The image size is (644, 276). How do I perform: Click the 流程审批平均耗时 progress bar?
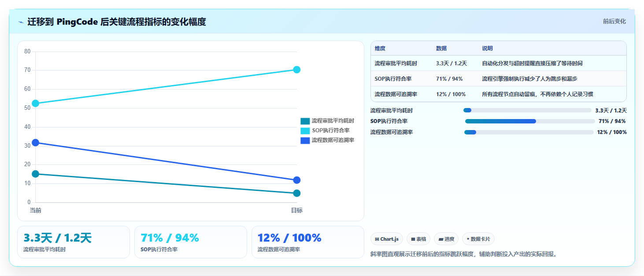[527, 110]
